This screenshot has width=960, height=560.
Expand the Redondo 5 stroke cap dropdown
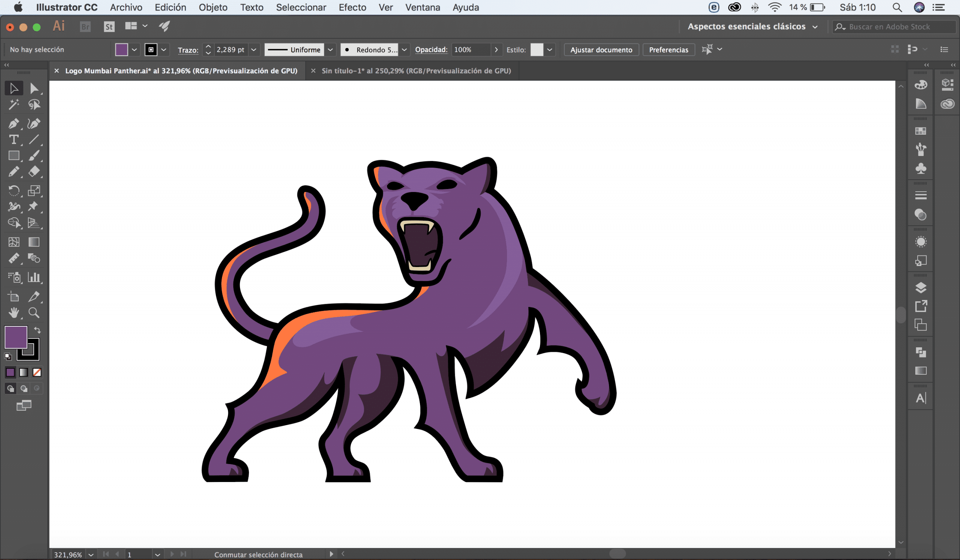(x=404, y=50)
